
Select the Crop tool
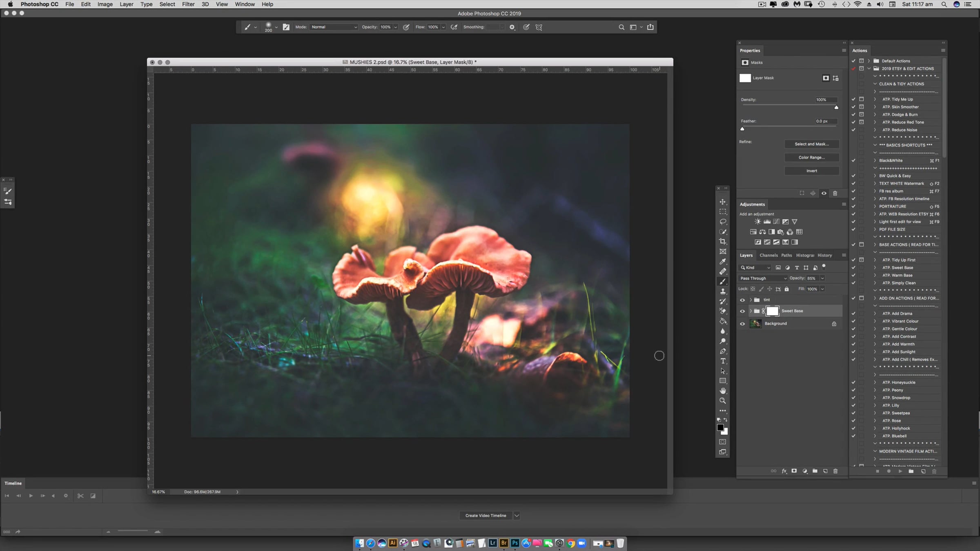point(723,242)
